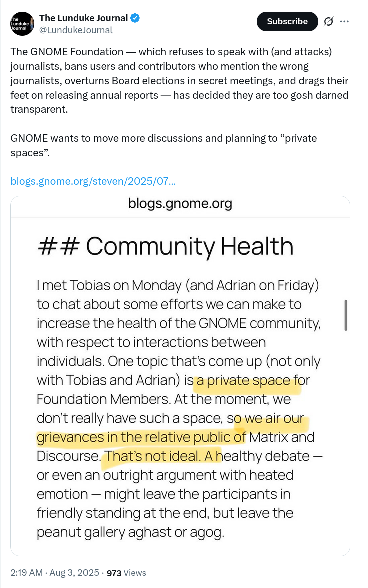This screenshot has height=588, width=368.
Task: Click the blogs.gnome.org title in screenshot
Action: pos(180,204)
